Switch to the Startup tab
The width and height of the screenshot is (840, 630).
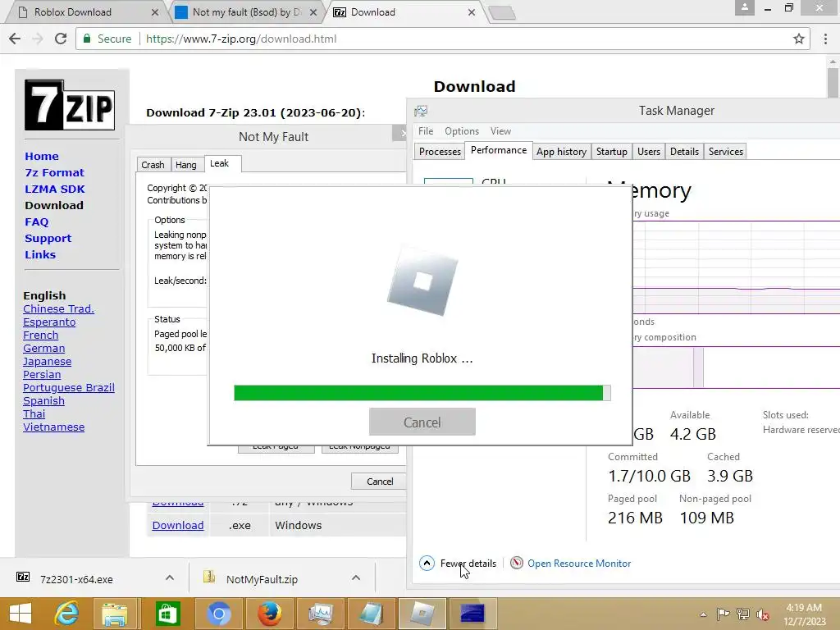pyautogui.click(x=612, y=152)
